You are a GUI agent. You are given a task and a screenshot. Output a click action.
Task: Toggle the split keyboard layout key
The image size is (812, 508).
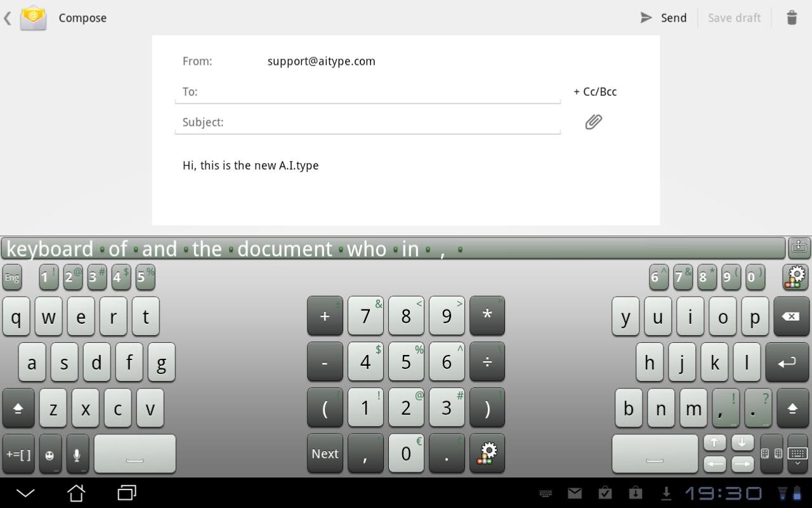(771, 453)
